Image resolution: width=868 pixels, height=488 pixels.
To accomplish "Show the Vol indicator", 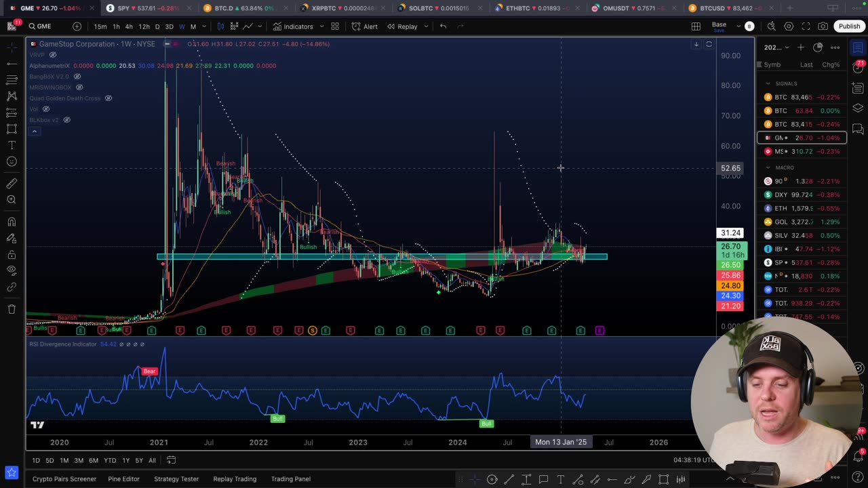I will [46, 109].
